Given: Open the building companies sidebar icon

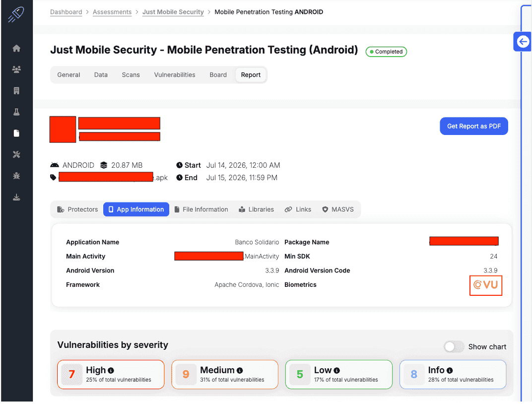Looking at the screenshot, I should [x=16, y=90].
